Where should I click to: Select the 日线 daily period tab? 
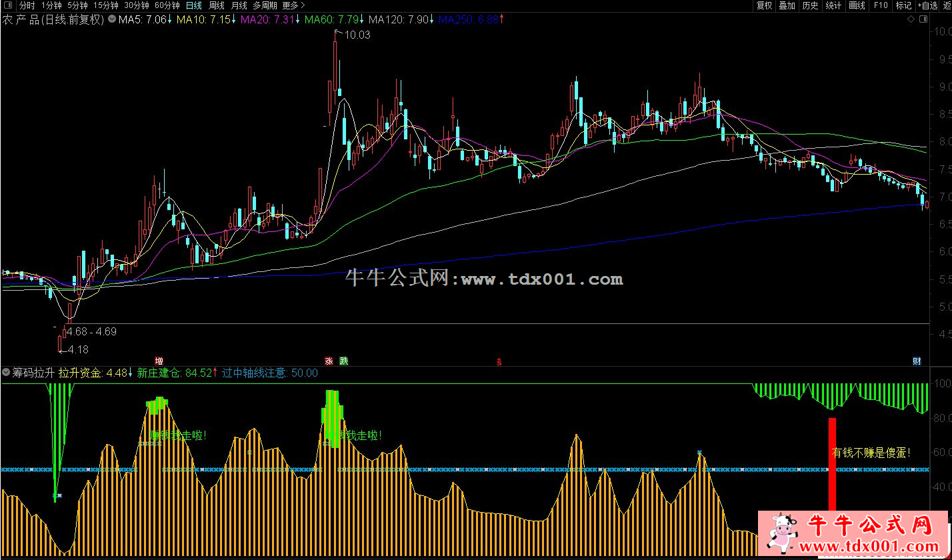click(193, 5)
